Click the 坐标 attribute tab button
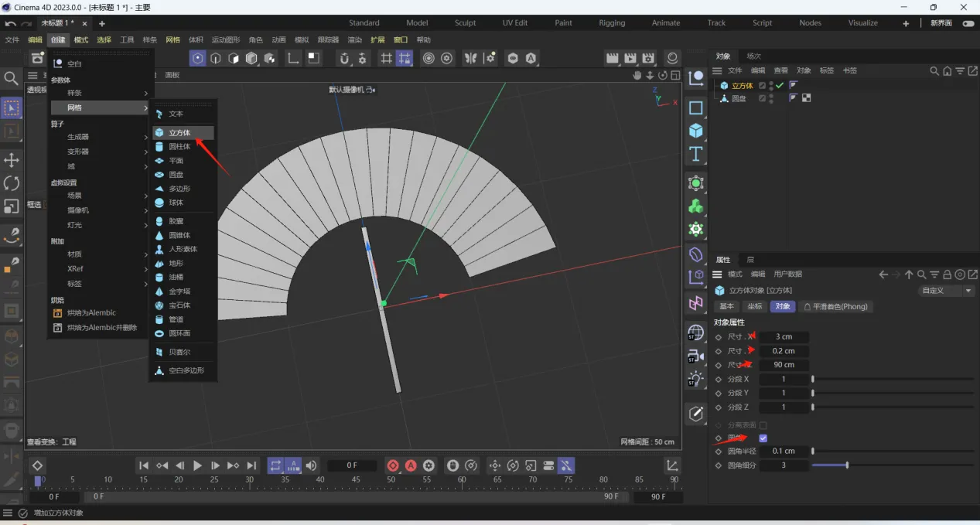The height and width of the screenshot is (525, 980). [x=755, y=306]
